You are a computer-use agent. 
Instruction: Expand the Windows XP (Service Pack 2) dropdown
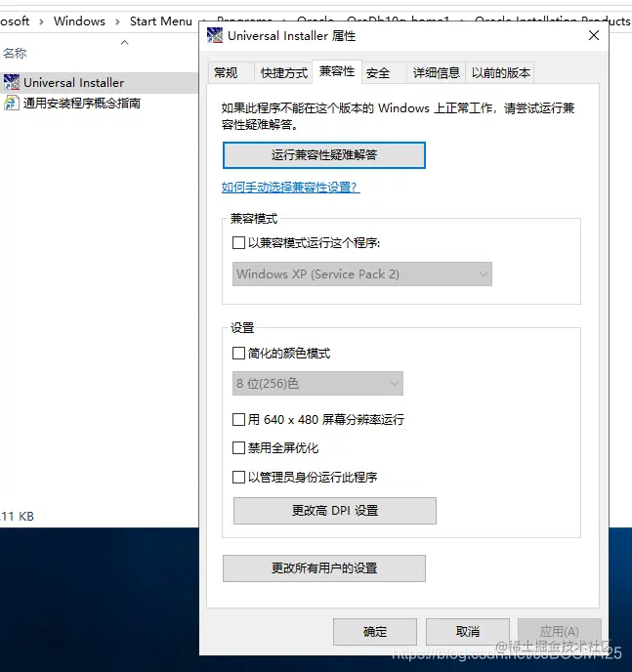pos(362,273)
